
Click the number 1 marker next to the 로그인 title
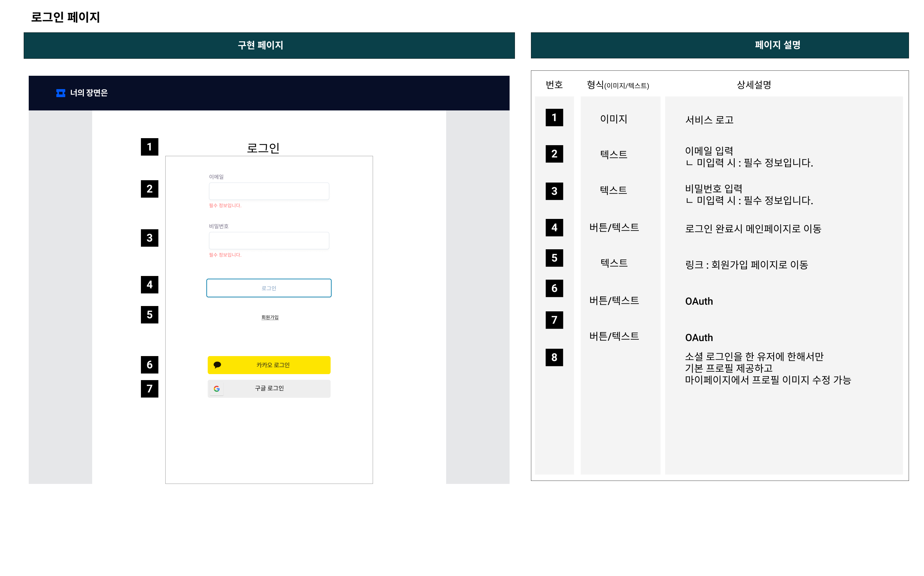point(149,147)
